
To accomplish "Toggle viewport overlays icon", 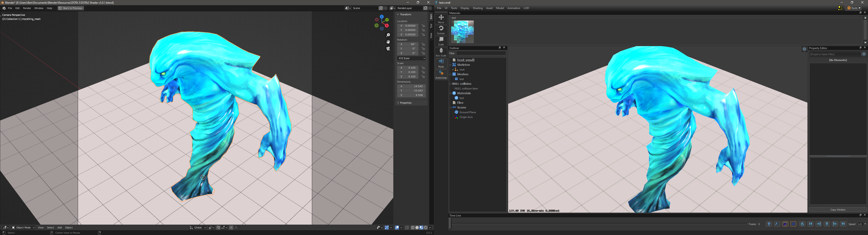I will click(x=397, y=228).
